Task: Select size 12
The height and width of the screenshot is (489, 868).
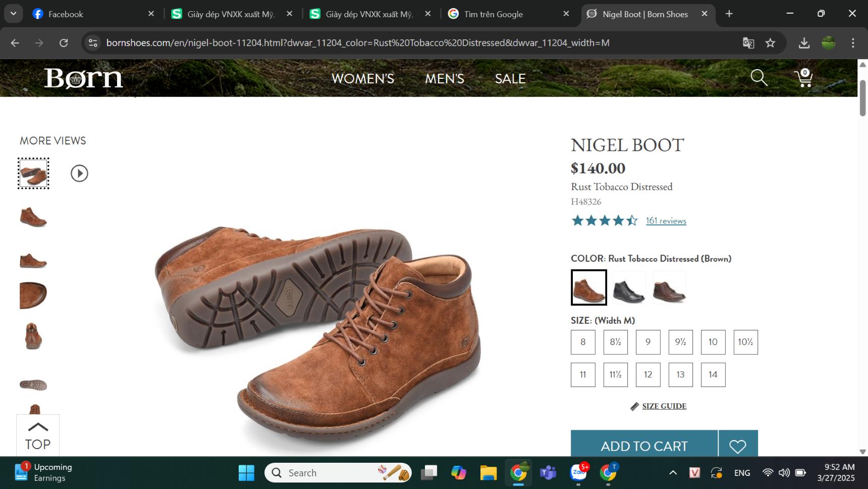Action: tap(648, 375)
